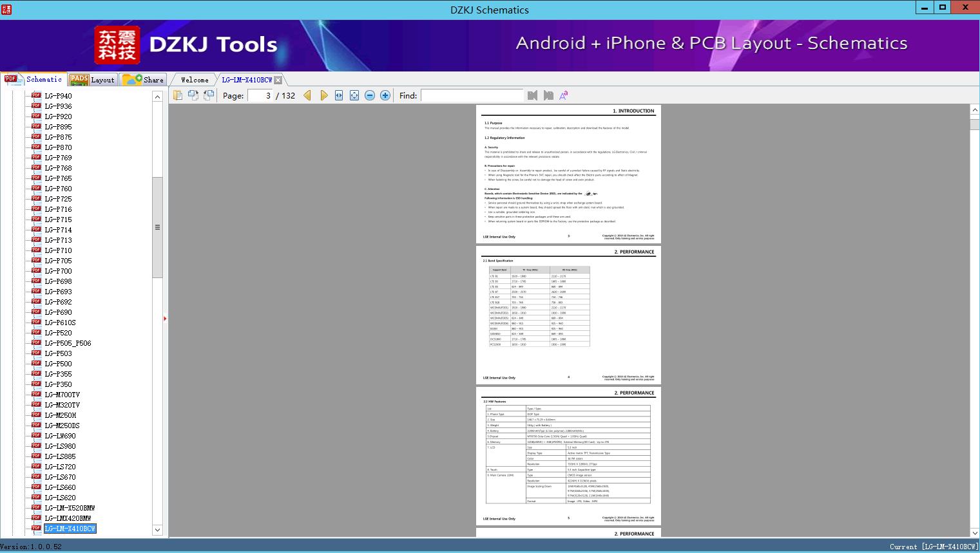Click the Band Specification page

point(568,315)
